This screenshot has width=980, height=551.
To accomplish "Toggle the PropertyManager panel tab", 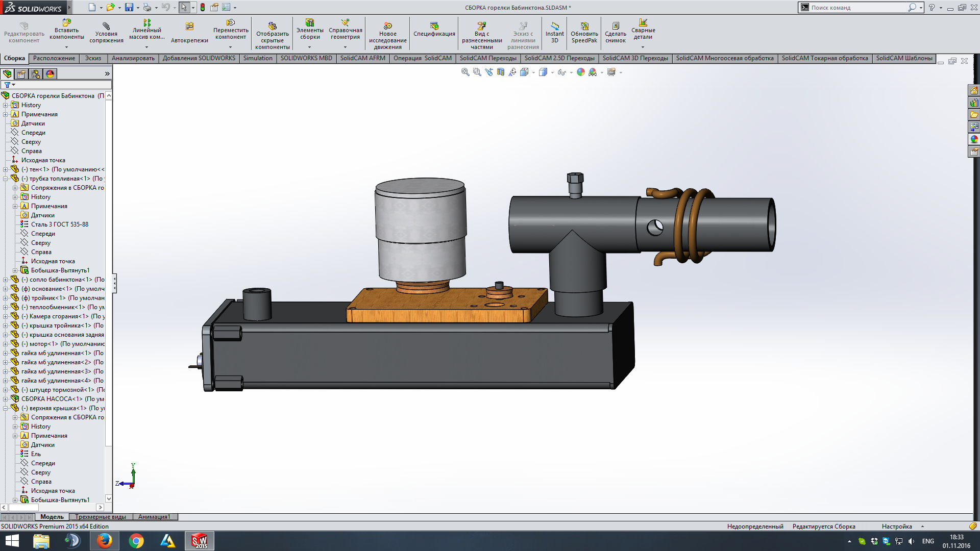I will tap(21, 74).
